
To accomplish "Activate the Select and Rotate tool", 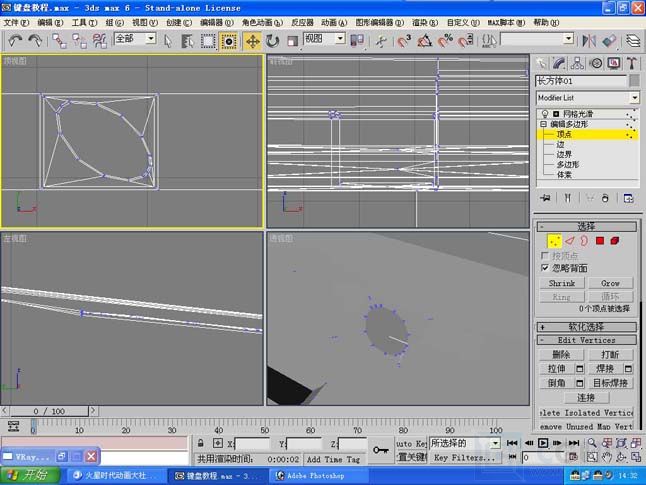I will (272, 41).
